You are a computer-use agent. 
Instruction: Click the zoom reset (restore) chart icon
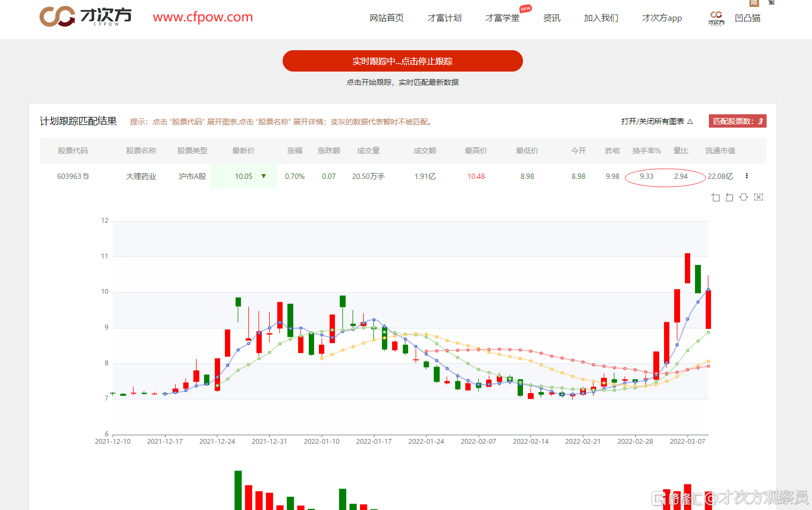point(730,198)
